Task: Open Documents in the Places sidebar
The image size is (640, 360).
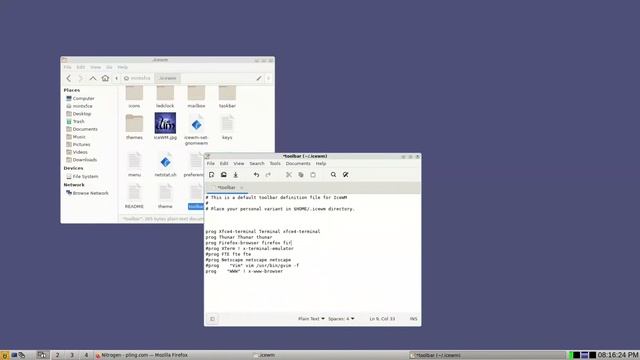Action: click(x=85, y=129)
